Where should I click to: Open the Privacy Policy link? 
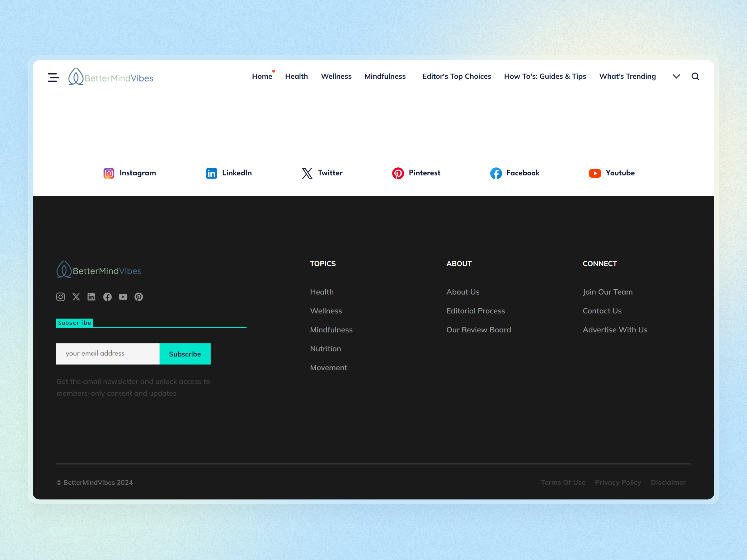click(618, 482)
